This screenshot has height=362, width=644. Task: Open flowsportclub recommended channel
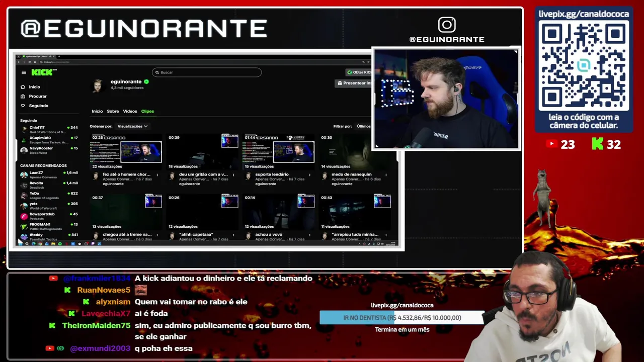pos(49,216)
